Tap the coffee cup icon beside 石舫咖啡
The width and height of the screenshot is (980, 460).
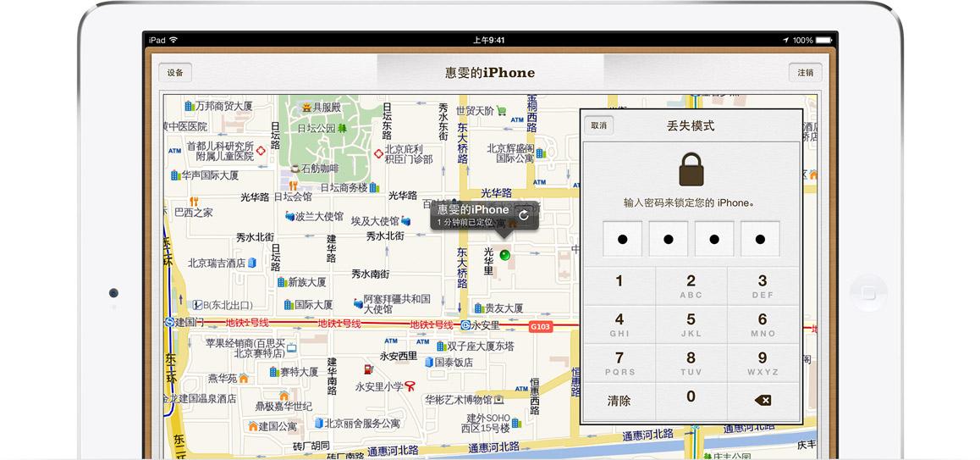295,169
